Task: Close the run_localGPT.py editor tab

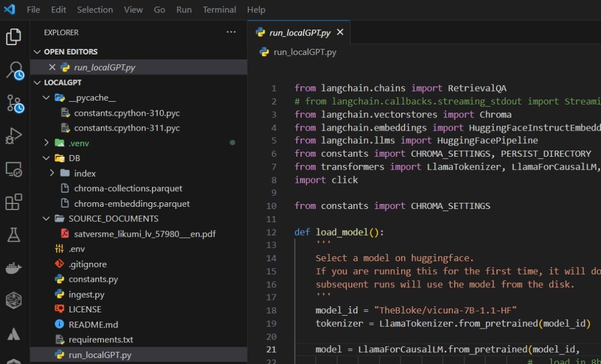Action: coord(340,32)
